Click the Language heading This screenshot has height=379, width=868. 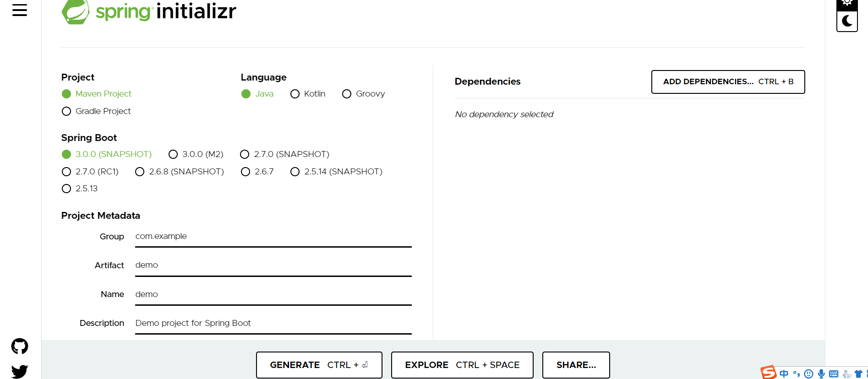click(x=263, y=77)
